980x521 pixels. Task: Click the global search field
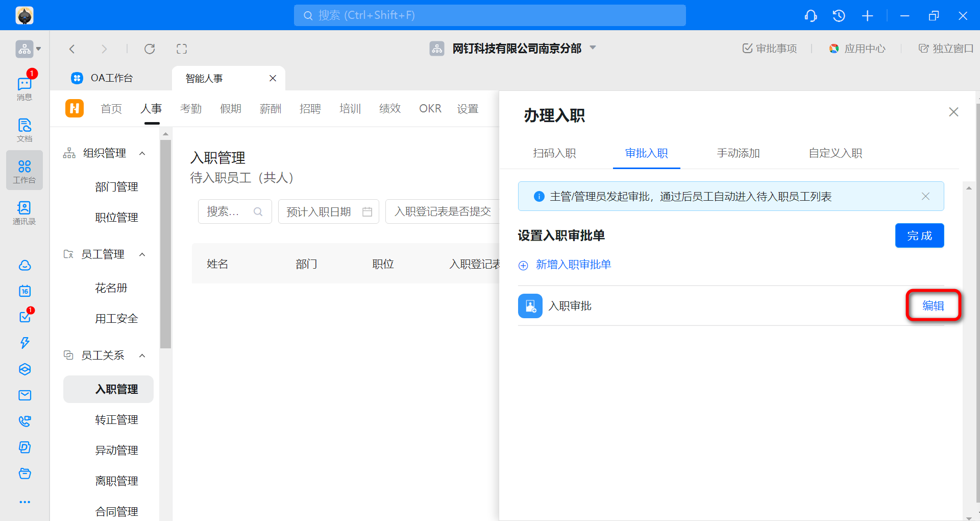[489, 15]
